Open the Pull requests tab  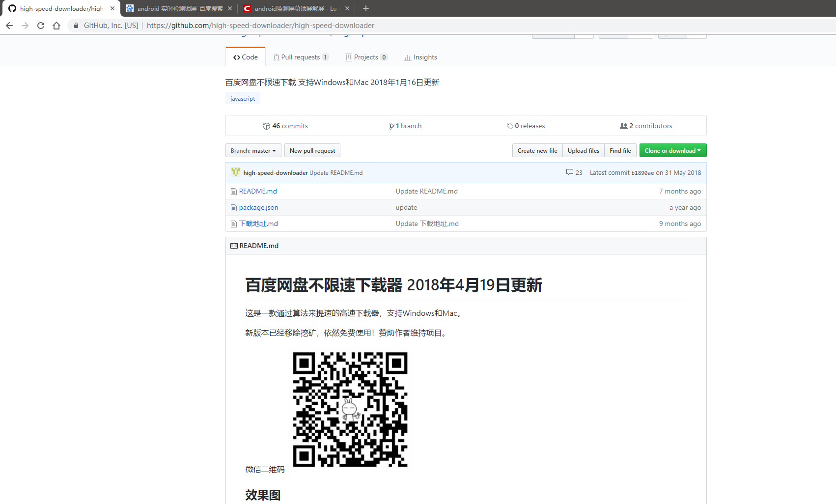pyautogui.click(x=301, y=57)
